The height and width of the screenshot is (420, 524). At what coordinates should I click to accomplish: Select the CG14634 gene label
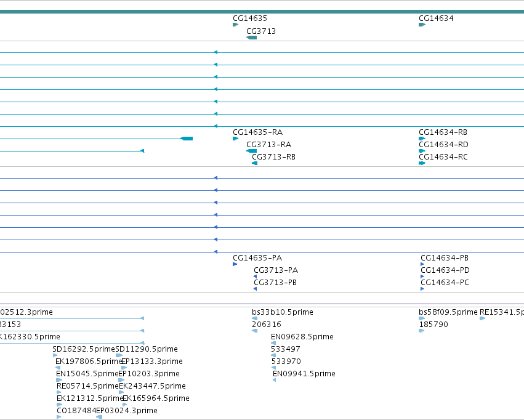point(436,18)
